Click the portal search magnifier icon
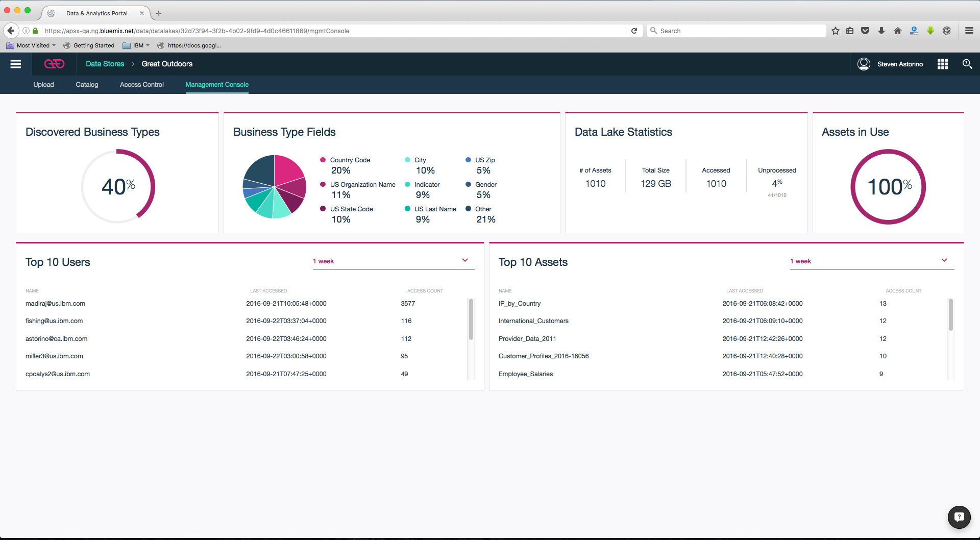The height and width of the screenshot is (540, 980). coord(967,64)
